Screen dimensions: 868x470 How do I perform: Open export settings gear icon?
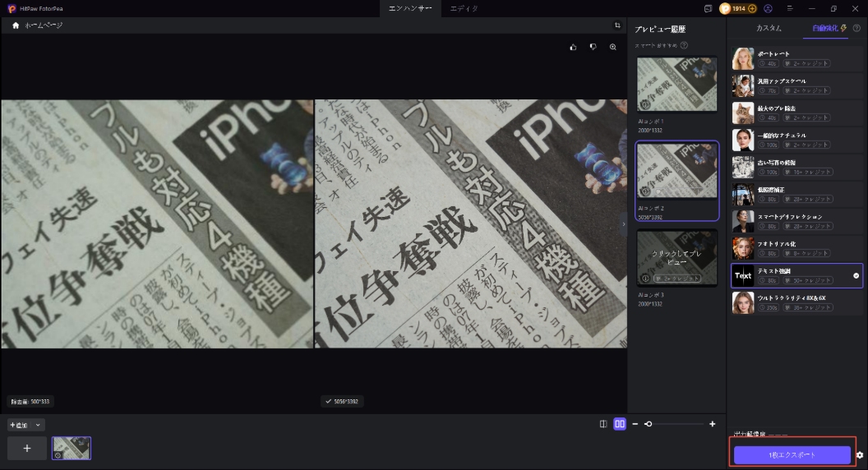[x=860, y=455]
